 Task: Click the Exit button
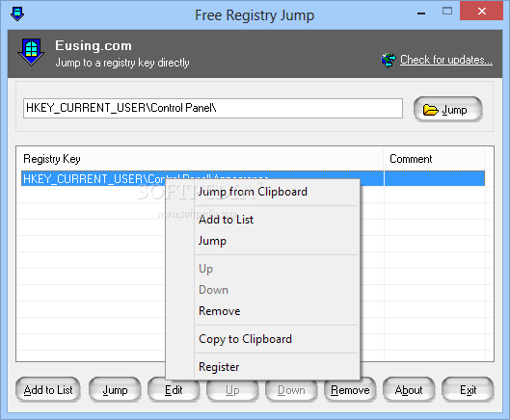[x=468, y=390]
